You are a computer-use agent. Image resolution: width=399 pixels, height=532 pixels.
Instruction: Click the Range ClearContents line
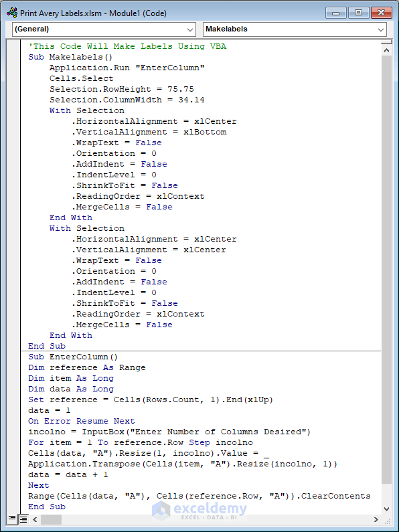coord(199,496)
